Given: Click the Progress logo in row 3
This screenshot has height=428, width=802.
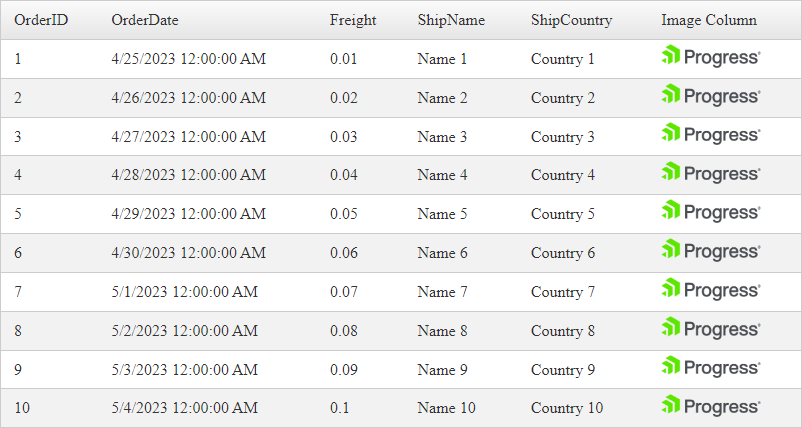Looking at the screenshot, I should 711,136.
